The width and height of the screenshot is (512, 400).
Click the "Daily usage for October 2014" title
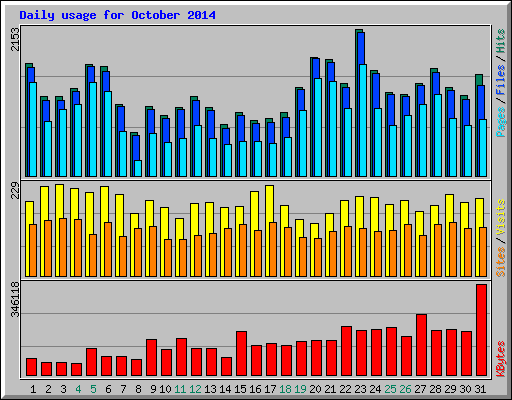click(x=117, y=15)
